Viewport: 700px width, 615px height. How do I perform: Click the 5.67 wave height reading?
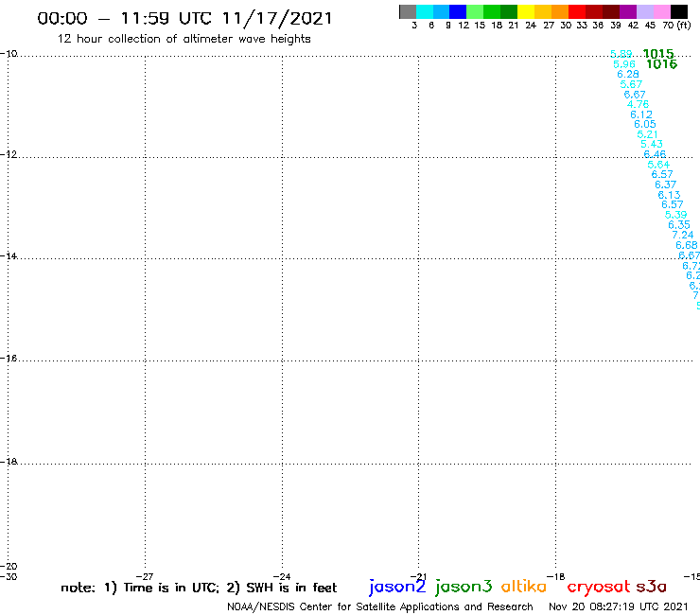pyautogui.click(x=631, y=84)
